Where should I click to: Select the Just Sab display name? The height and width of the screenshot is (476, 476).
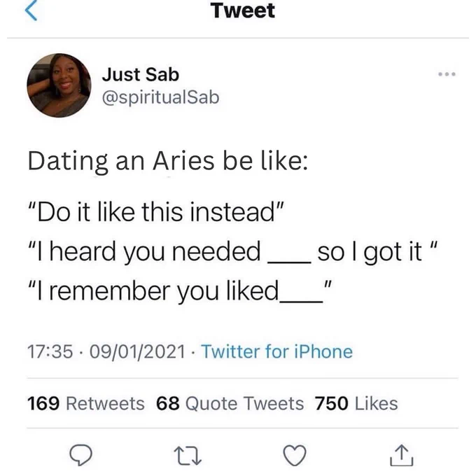(x=141, y=74)
